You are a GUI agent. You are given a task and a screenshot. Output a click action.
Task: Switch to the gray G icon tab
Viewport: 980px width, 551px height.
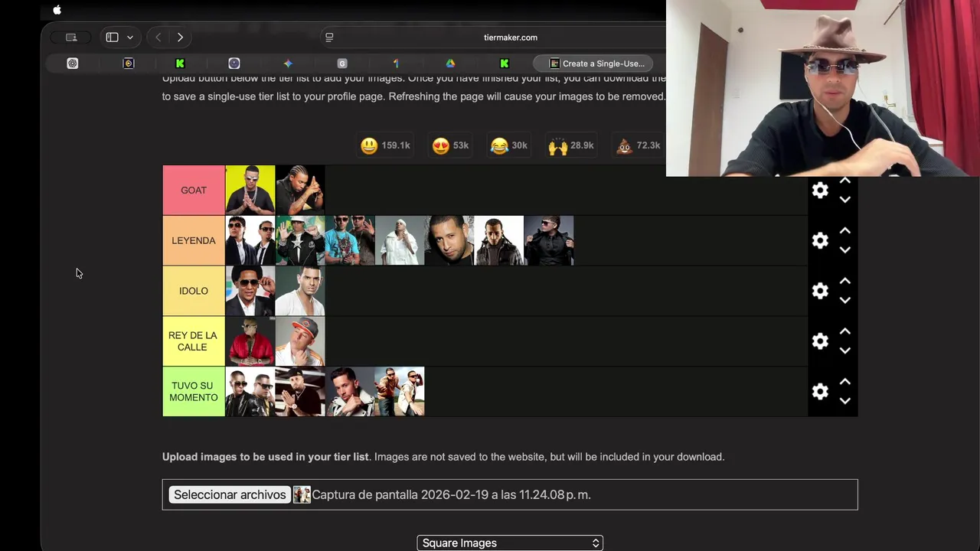(x=342, y=64)
